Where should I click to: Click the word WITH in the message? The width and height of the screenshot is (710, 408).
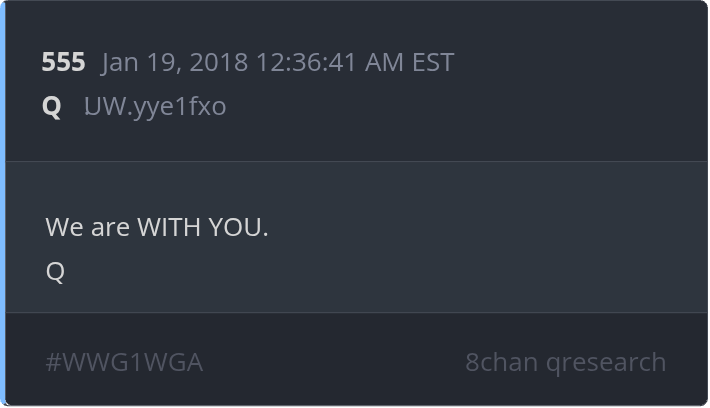(x=168, y=227)
